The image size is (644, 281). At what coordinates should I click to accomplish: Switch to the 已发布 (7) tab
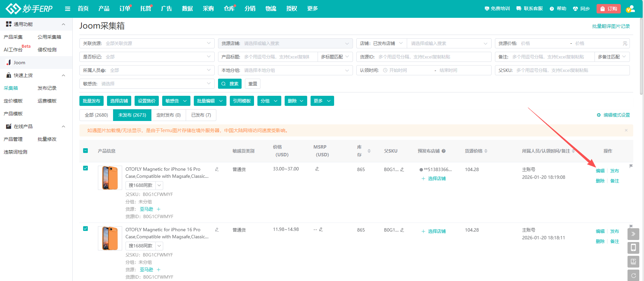[x=201, y=115]
